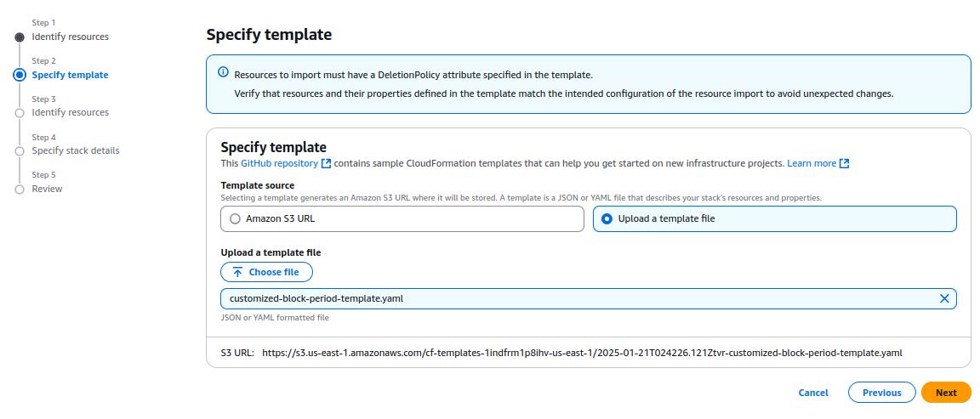The height and width of the screenshot is (419, 980).
Task: Click Step 5 Review in sidebar
Action: tap(47, 189)
